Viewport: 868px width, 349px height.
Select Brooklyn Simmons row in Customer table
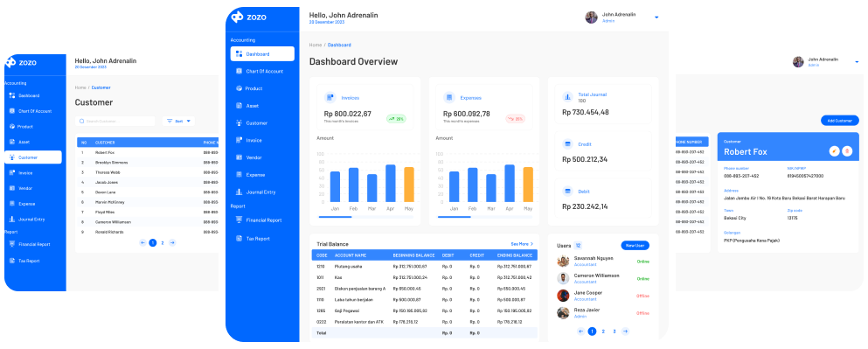tap(149, 163)
